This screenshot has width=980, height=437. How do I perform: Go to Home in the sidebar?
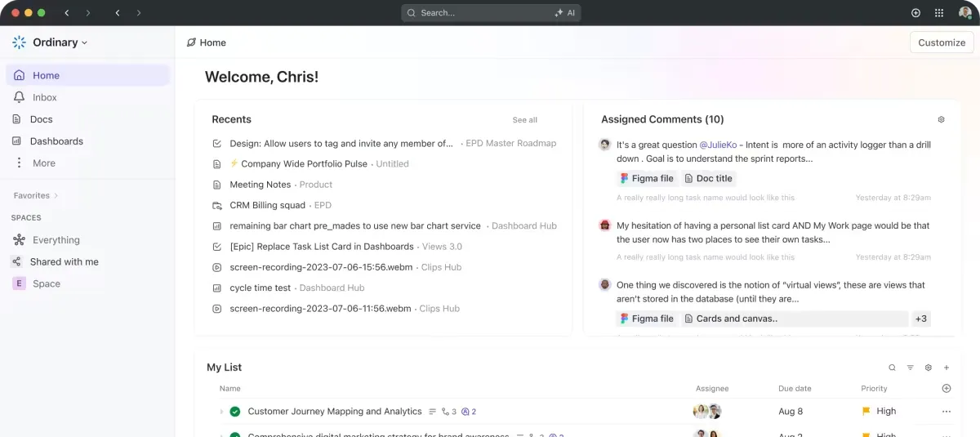pyautogui.click(x=88, y=75)
